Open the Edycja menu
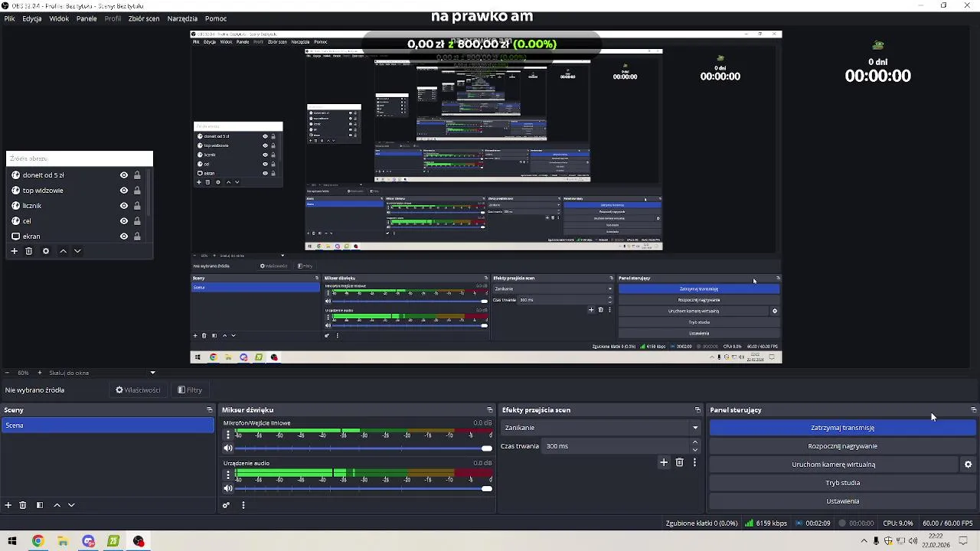The height and width of the screenshot is (551, 980). (32, 18)
